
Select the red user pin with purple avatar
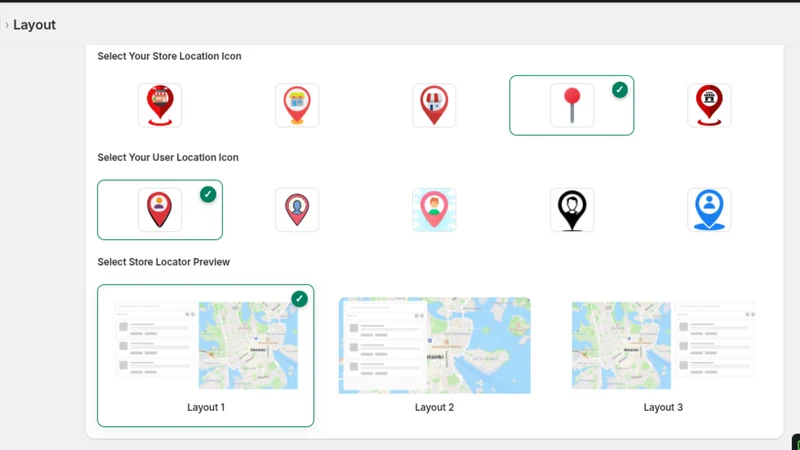[160, 210]
